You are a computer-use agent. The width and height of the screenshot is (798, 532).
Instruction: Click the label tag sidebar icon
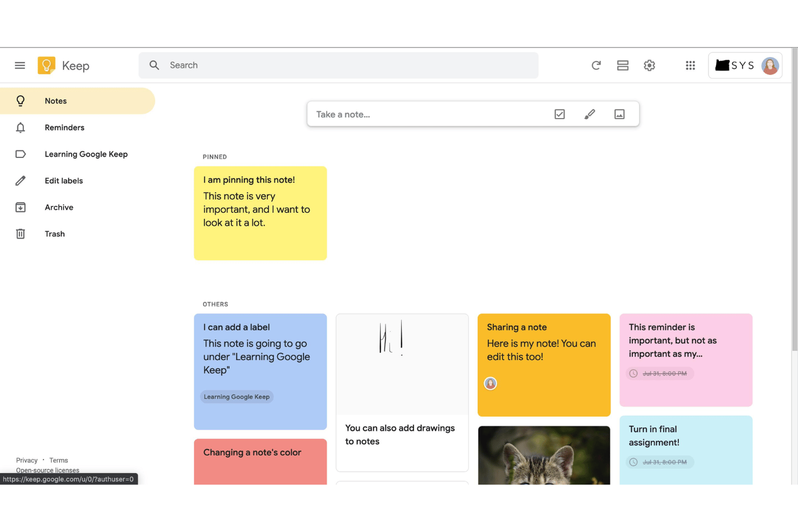(20, 154)
